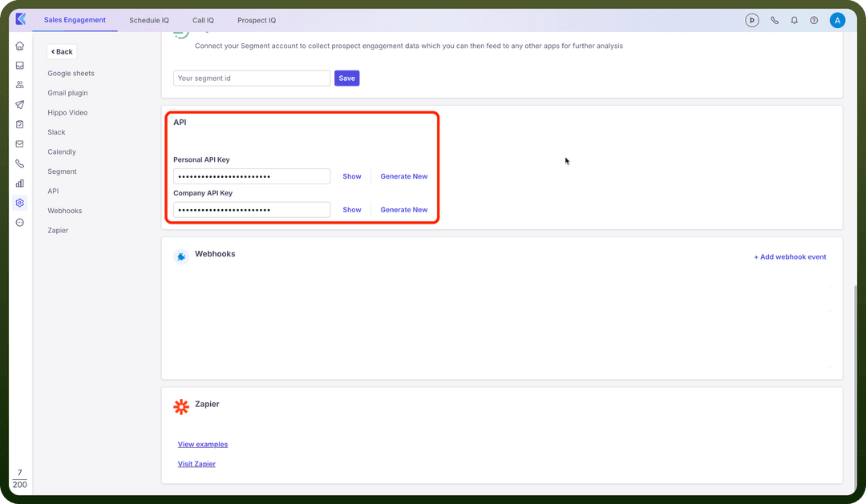Click the Add webhook event link
866x504 pixels.
pos(791,256)
